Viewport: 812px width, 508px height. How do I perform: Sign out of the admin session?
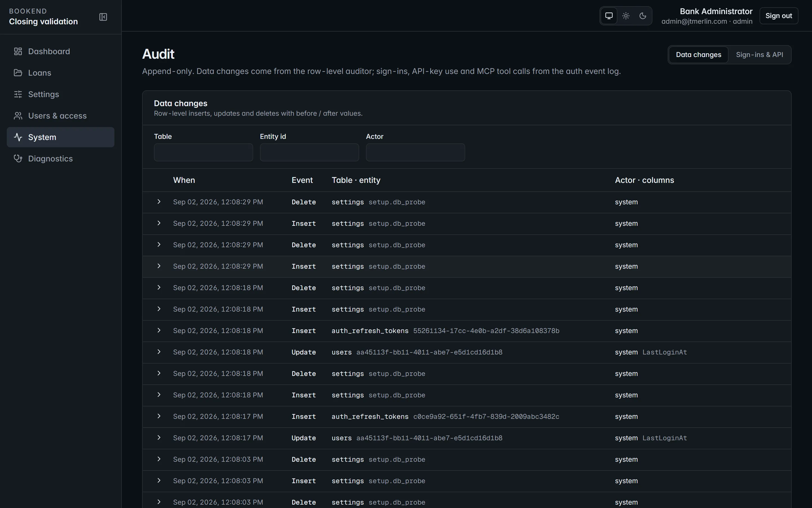[778, 16]
